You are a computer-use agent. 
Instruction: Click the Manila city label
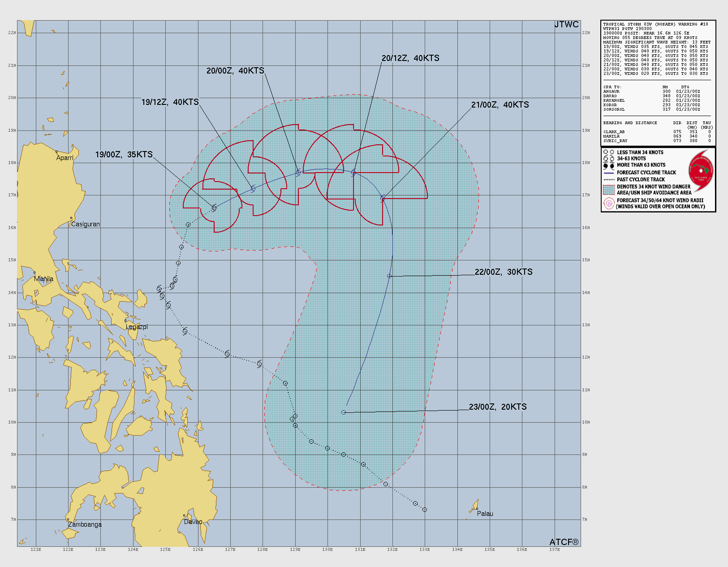click(x=44, y=279)
